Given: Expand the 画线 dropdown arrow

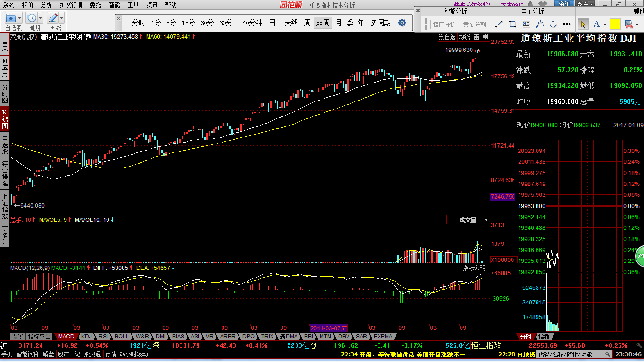Looking at the screenshot, I should pos(61,18).
